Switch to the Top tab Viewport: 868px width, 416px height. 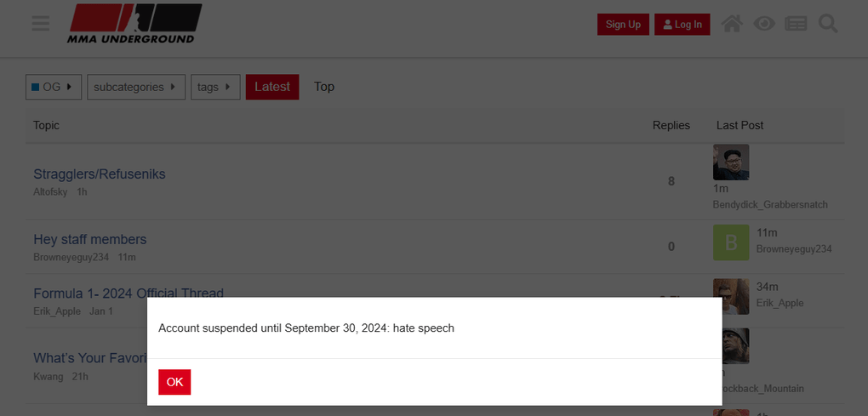pos(324,87)
